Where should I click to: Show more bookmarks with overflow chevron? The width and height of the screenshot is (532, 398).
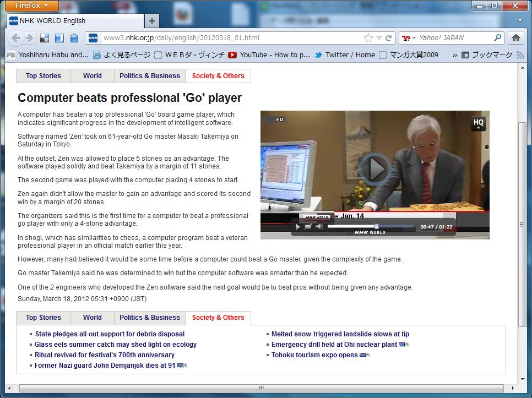point(455,54)
